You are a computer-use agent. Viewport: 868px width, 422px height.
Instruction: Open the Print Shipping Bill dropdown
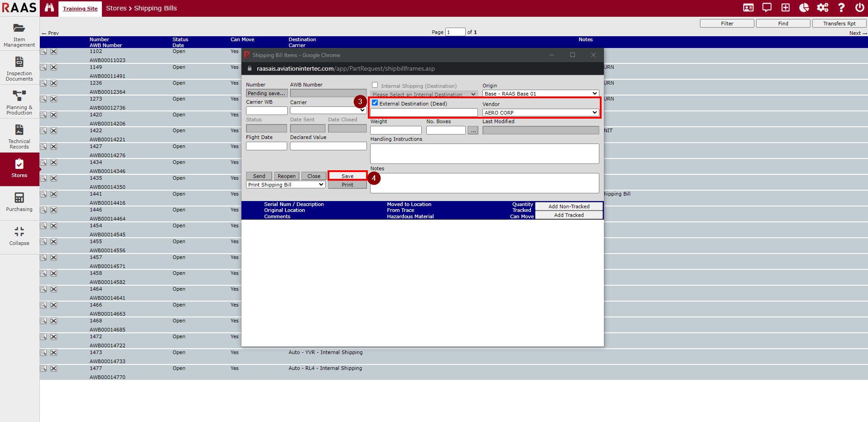click(x=286, y=185)
